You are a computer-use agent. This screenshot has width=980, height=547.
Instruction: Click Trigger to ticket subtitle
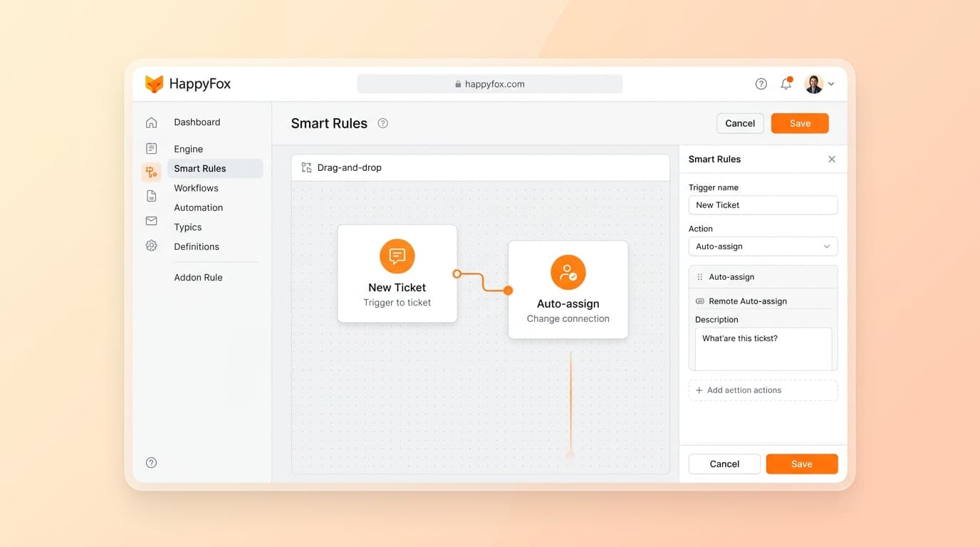pos(397,303)
